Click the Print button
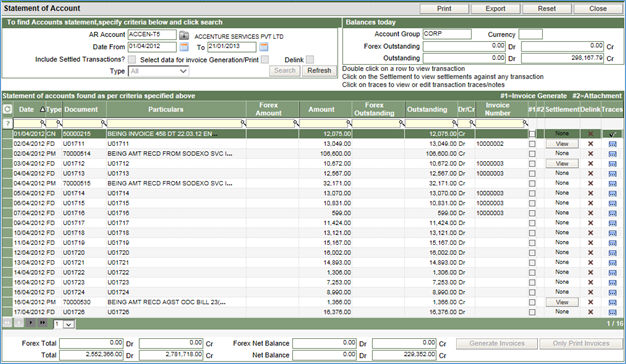This screenshot has width=626, height=364. pos(444,8)
